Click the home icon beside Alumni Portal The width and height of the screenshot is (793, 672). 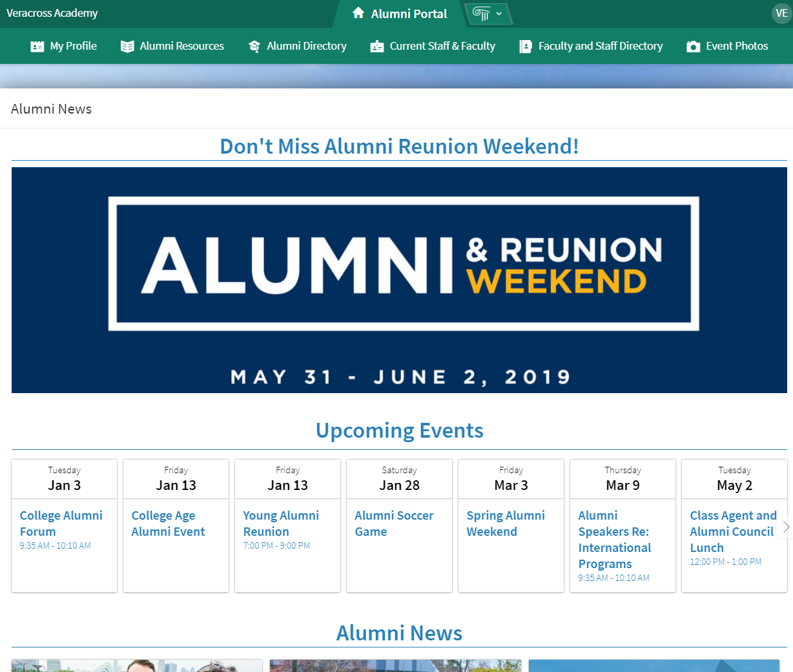[358, 13]
